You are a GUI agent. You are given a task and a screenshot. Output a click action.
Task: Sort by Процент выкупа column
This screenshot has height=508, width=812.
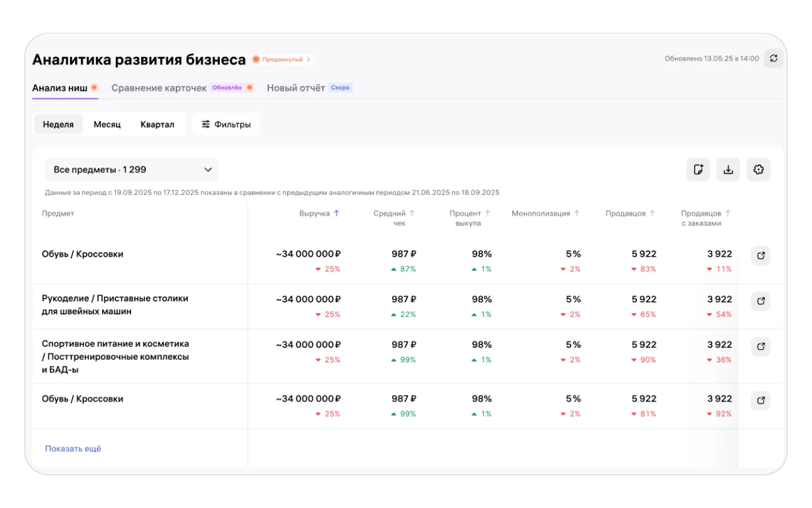pos(488,213)
